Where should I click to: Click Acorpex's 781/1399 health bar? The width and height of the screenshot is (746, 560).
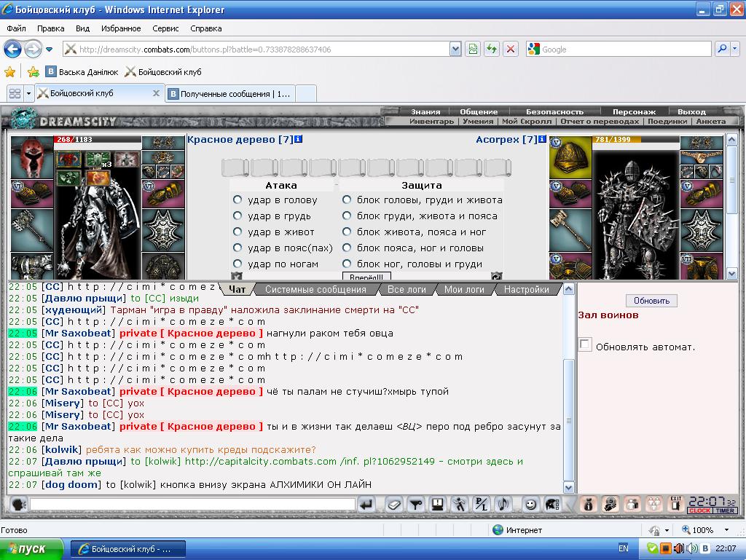click(x=635, y=139)
